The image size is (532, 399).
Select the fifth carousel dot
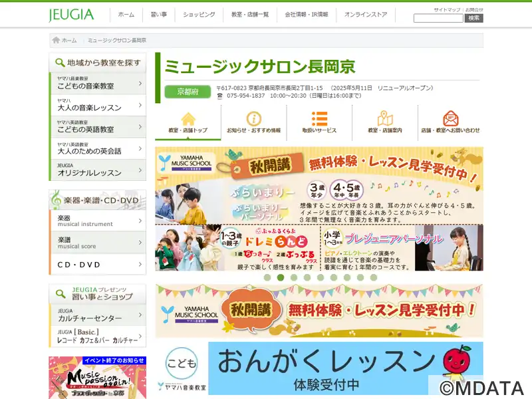[x=321, y=277]
